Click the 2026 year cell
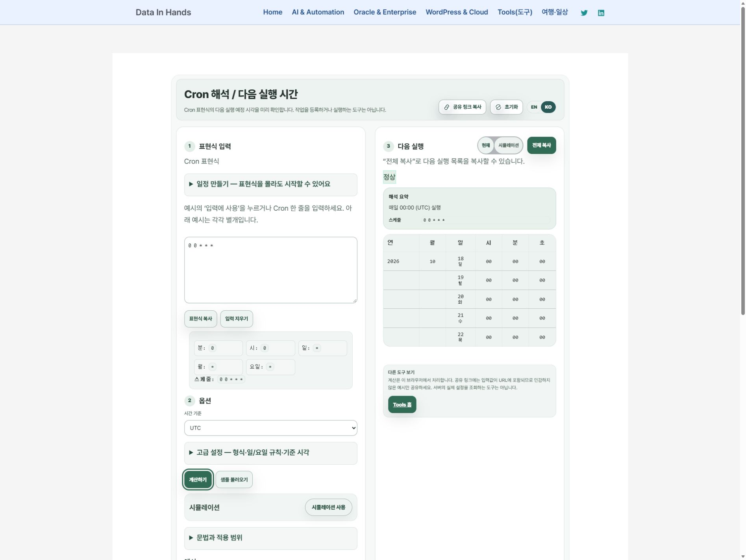The height and width of the screenshot is (560, 746). (401, 261)
